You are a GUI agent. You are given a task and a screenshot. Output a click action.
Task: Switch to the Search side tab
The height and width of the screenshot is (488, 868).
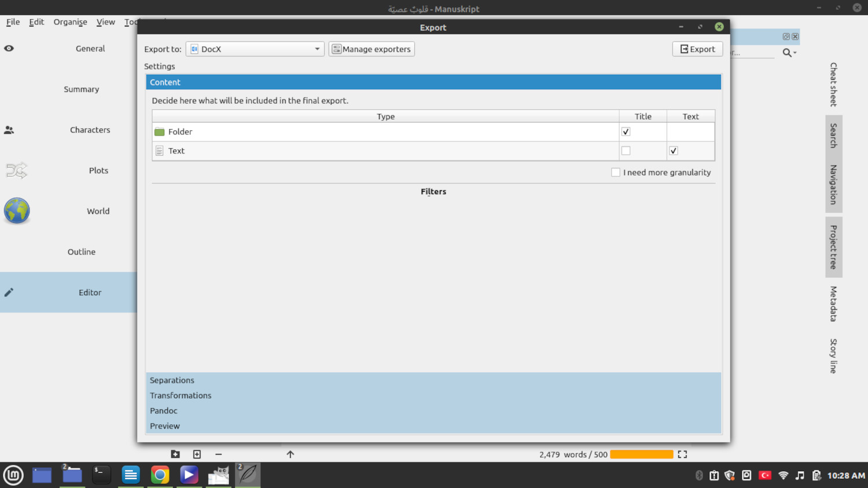tap(833, 135)
